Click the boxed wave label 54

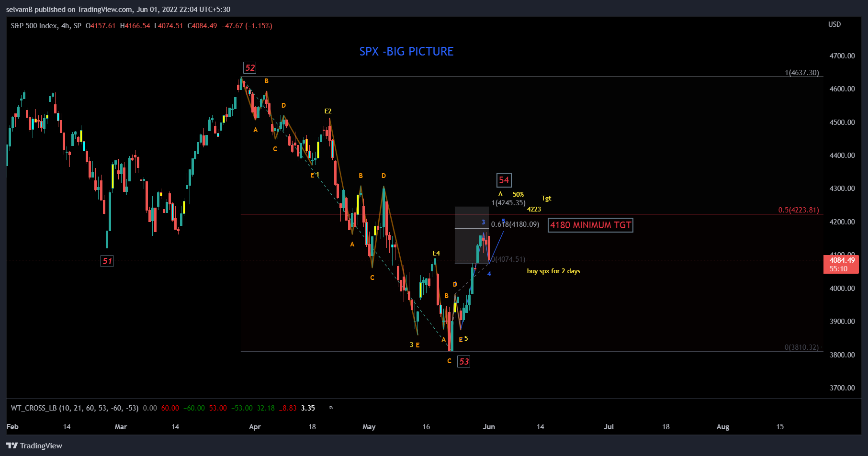504,180
